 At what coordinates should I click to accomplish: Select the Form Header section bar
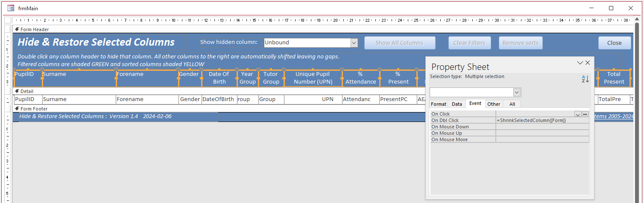[x=322, y=29]
